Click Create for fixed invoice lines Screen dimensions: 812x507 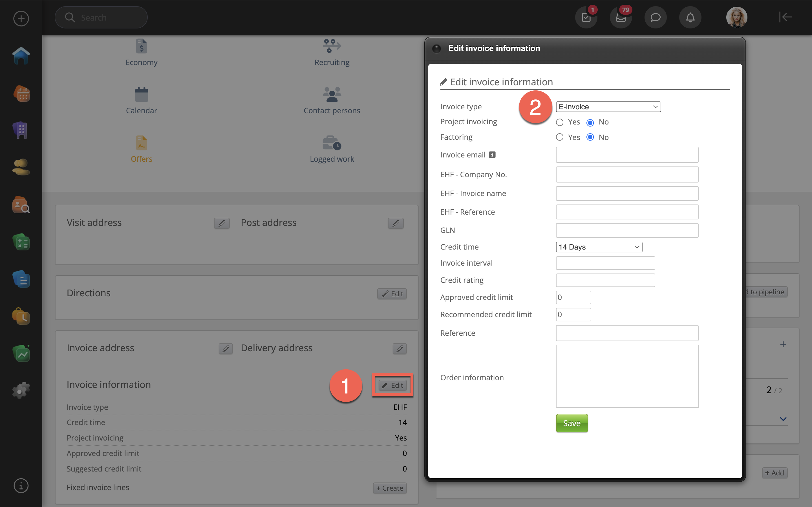tap(390, 488)
